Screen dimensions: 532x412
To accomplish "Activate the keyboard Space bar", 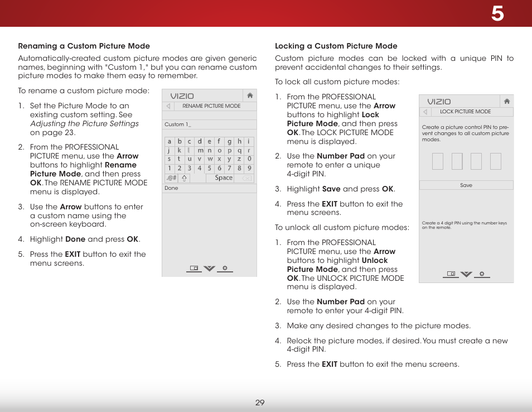I will coord(223,178).
